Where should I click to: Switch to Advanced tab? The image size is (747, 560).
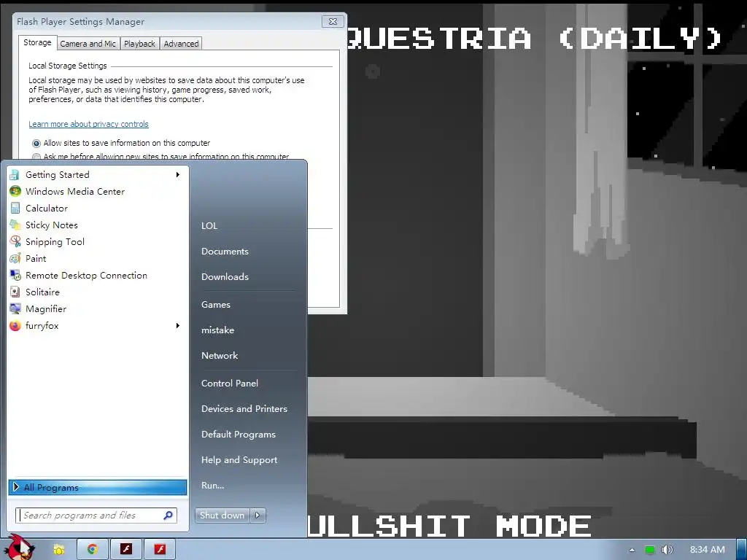181,43
